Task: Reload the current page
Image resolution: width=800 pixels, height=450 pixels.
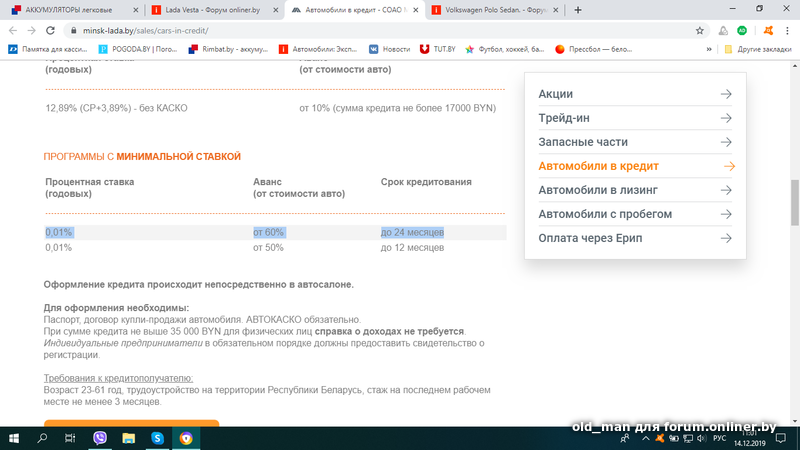Action: pyautogui.click(x=50, y=31)
